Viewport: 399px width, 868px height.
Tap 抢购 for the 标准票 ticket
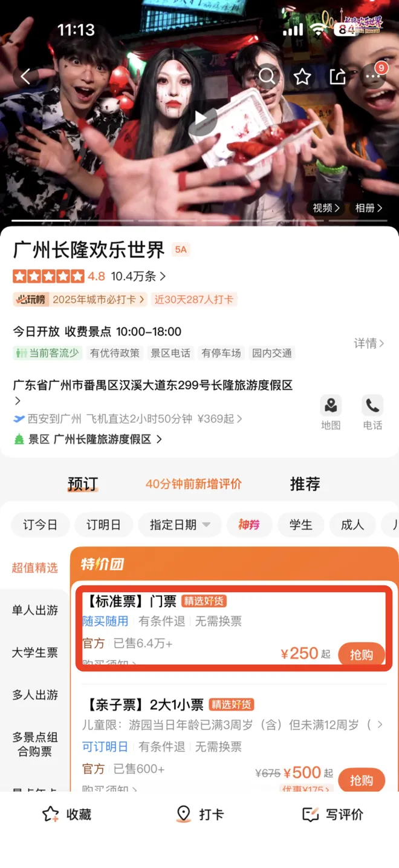(361, 654)
